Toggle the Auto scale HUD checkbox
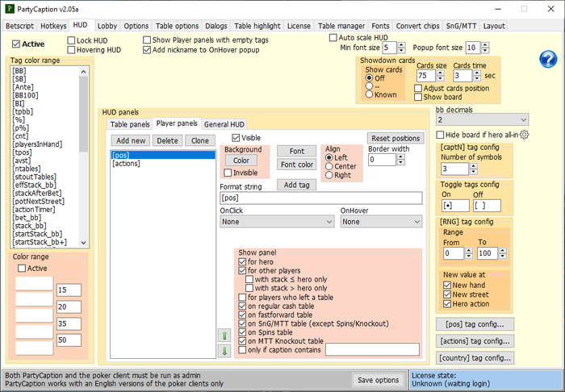565x392 pixels. tap(334, 38)
